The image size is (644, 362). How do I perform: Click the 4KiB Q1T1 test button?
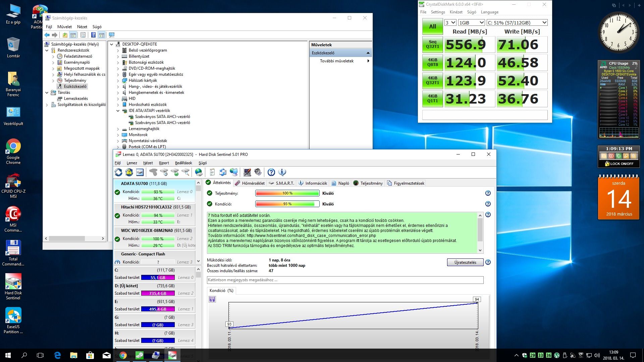(433, 99)
